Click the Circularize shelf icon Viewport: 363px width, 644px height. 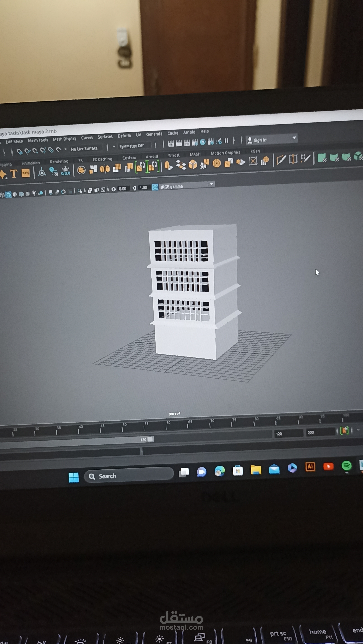tap(217, 163)
